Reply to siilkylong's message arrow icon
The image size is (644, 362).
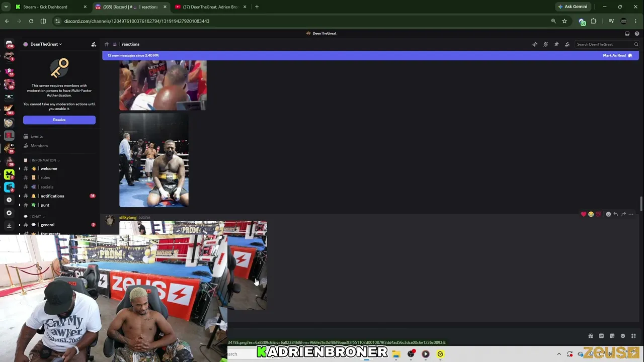coord(615,214)
